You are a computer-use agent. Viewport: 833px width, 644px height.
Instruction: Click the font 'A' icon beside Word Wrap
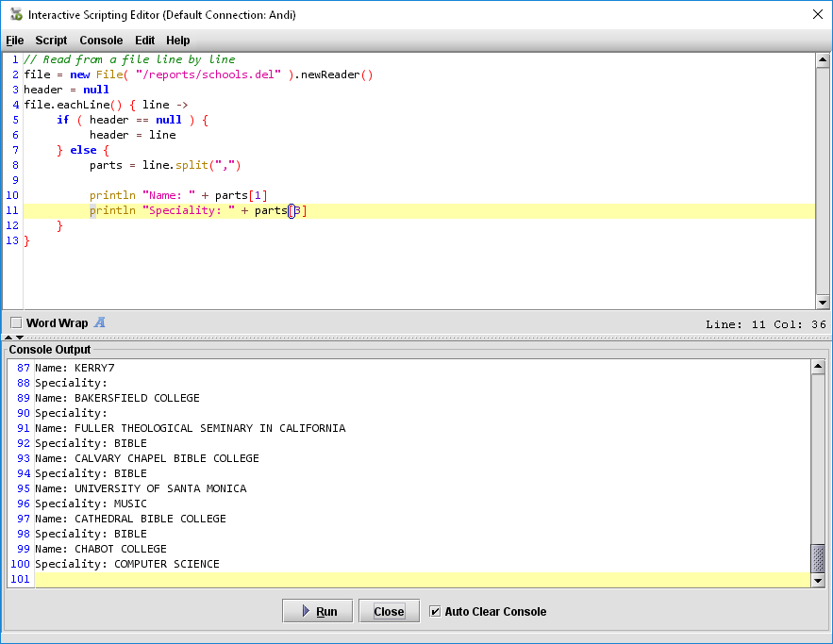(x=99, y=322)
